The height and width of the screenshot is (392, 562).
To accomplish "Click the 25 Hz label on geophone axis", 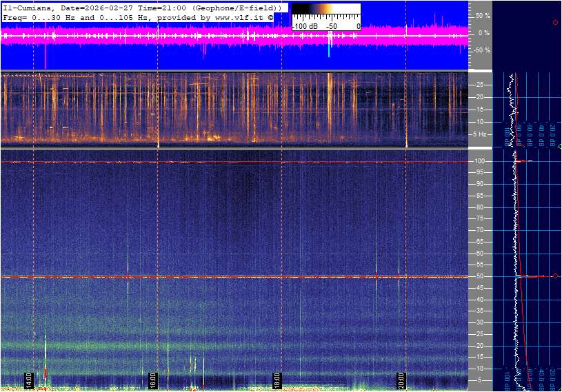I will tap(480, 85).
